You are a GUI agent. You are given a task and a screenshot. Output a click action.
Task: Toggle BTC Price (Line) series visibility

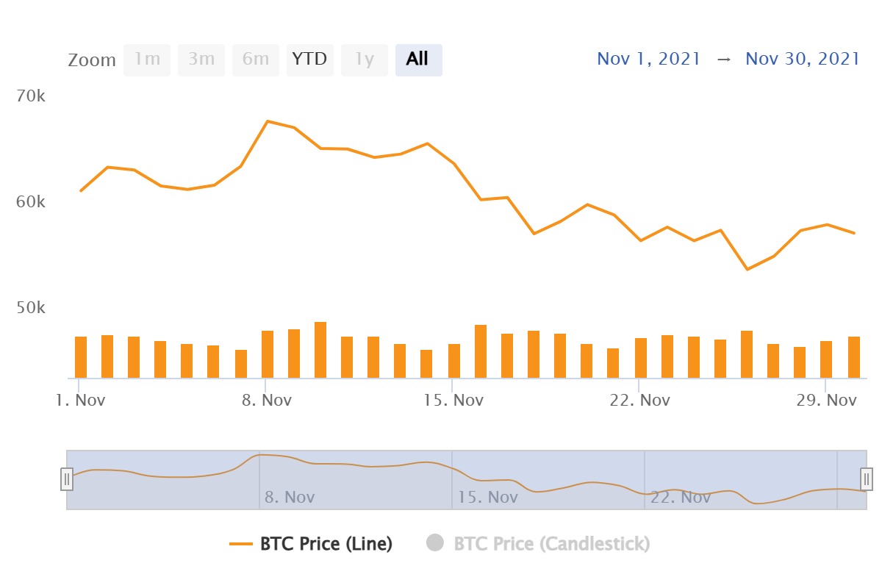[x=326, y=544]
